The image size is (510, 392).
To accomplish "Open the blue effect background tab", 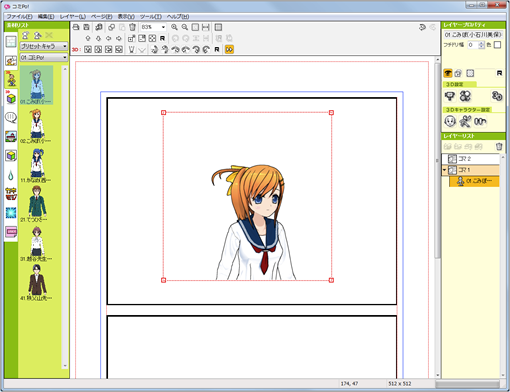I will click(11, 213).
